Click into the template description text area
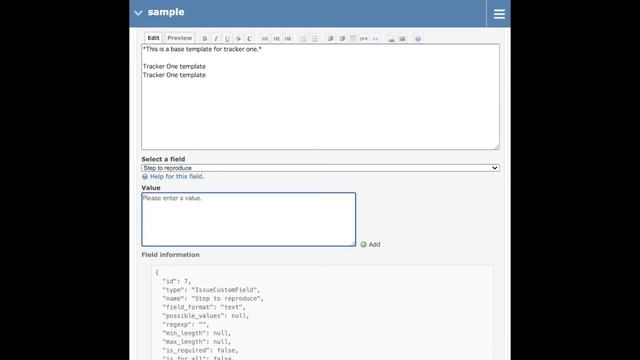 coord(320,97)
